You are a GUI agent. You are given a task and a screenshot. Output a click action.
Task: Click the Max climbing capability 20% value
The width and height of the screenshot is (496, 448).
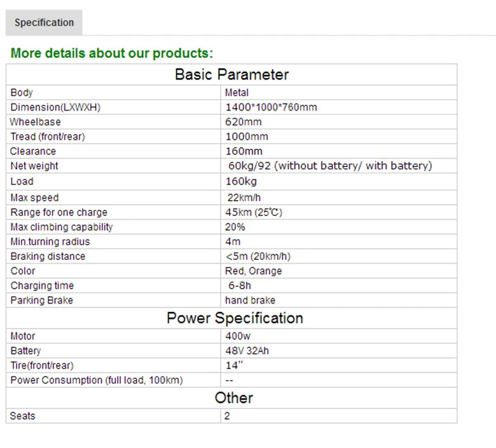click(x=235, y=227)
